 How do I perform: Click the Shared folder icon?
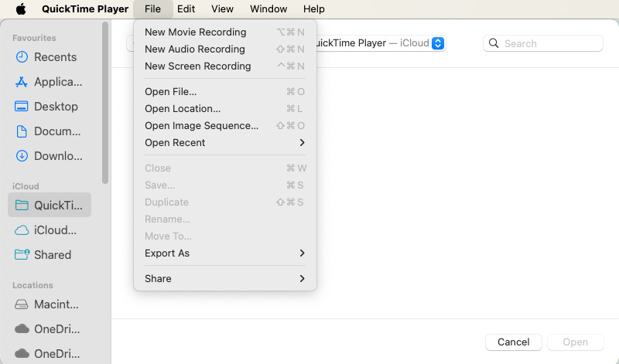tap(22, 255)
